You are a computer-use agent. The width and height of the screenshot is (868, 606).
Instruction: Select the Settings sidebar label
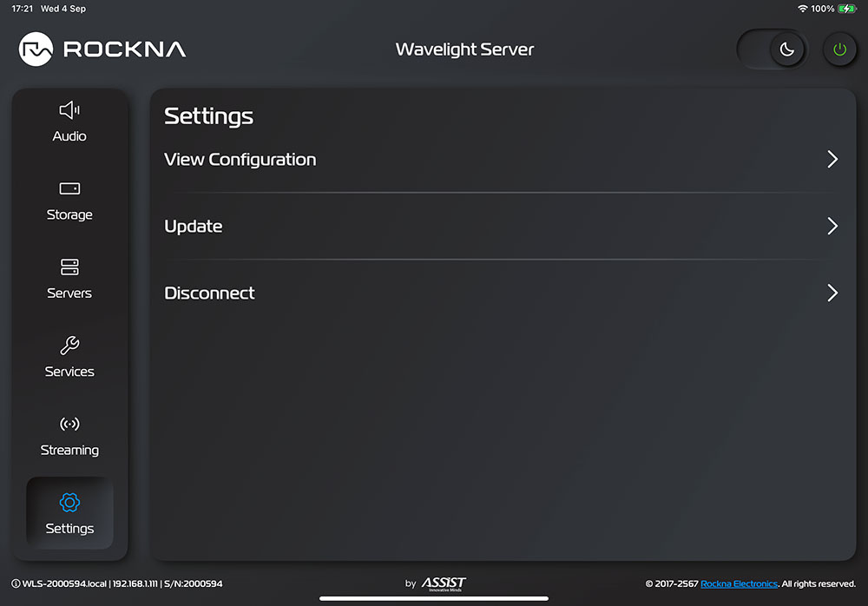(x=69, y=529)
